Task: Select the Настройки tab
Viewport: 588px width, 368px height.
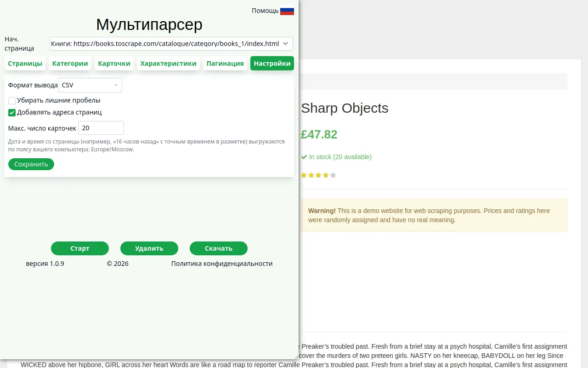Action: (x=272, y=63)
